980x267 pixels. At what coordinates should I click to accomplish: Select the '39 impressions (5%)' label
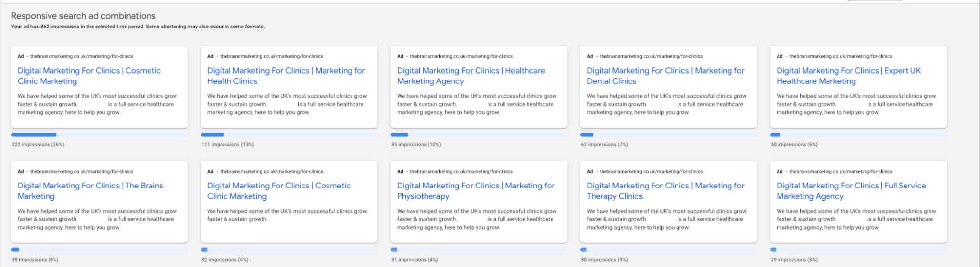pyautogui.click(x=35, y=260)
